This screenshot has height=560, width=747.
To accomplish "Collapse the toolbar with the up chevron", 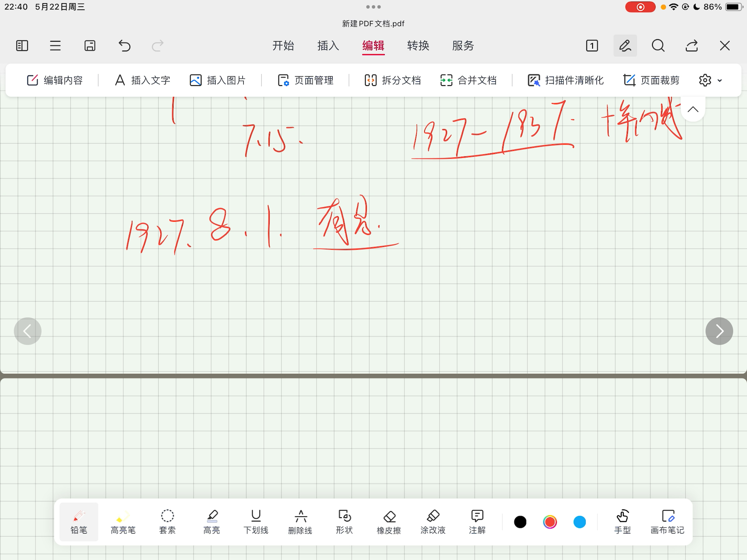I will pyautogui.click(x=693, y=109).
